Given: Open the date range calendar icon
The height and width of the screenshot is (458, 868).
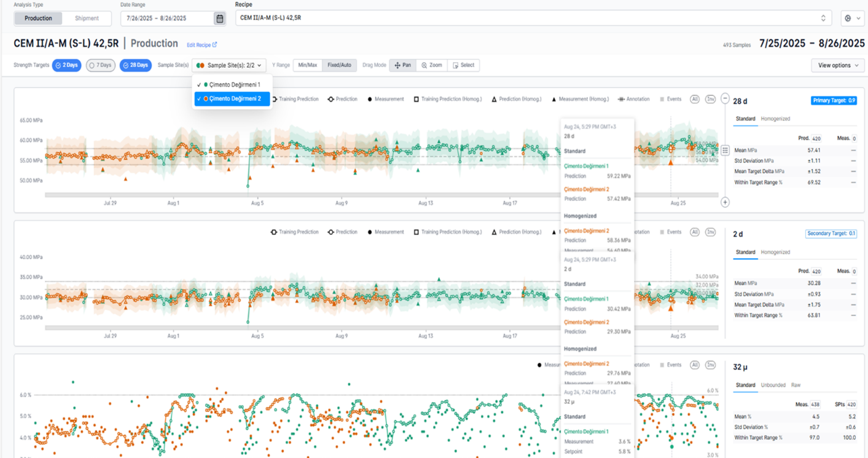Looking at the screenshot, I should [219, 18].
